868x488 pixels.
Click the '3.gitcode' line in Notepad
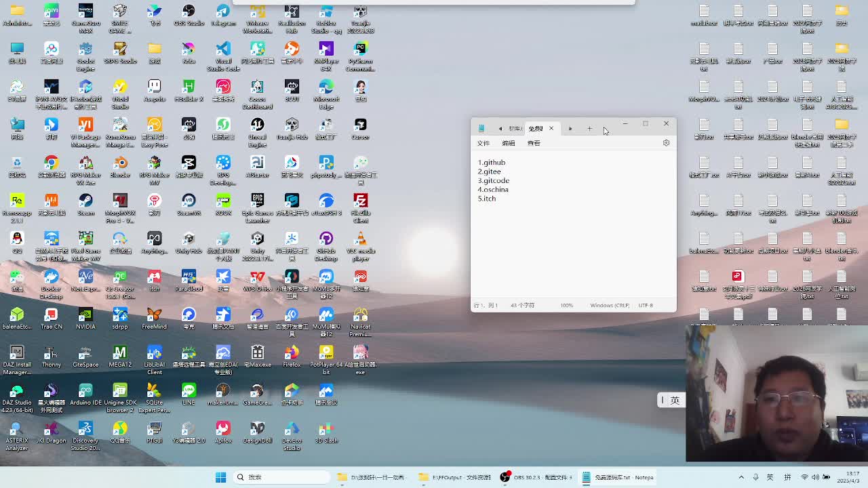click(494, 180)
